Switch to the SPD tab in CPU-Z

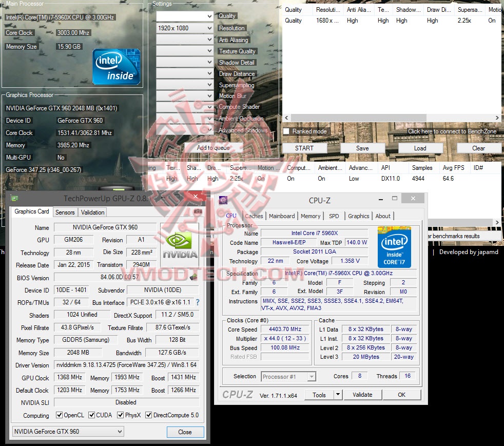coord(334,216)
